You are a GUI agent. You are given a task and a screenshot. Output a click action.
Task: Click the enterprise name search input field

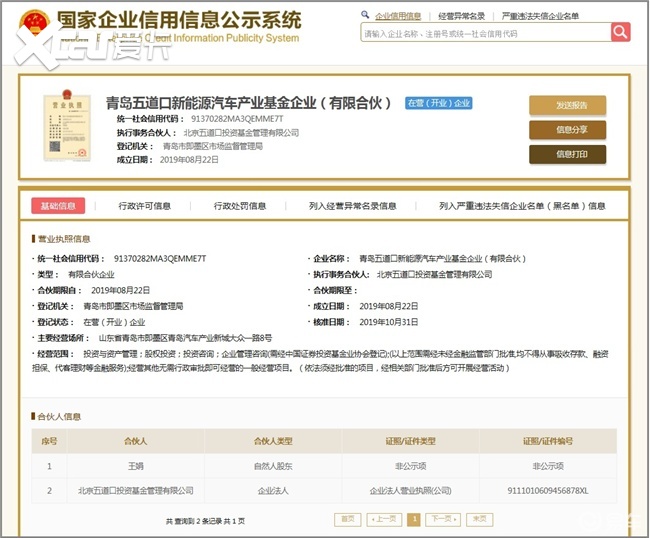(x=485, y=33)
